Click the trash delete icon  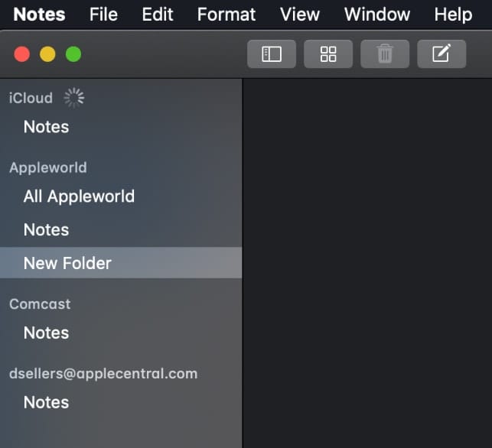click(x=385, y=54)
